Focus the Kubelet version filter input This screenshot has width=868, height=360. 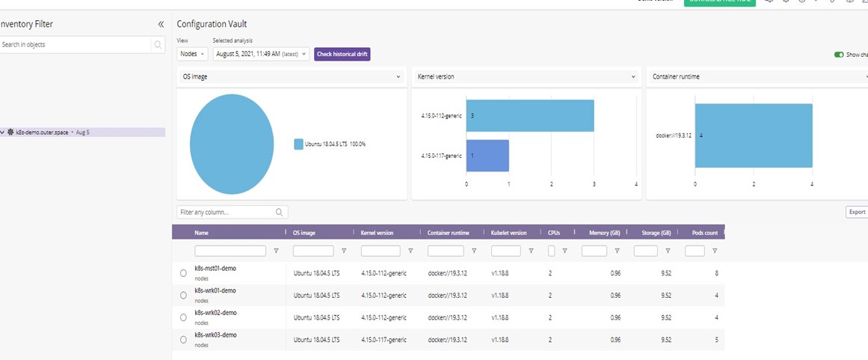(x=506, y=251)
